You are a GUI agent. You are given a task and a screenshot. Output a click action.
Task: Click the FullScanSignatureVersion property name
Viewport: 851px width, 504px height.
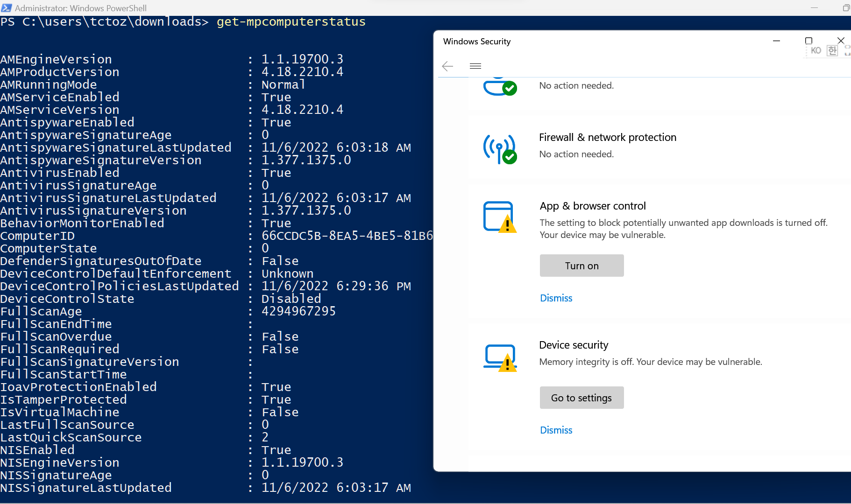point(90,362)
